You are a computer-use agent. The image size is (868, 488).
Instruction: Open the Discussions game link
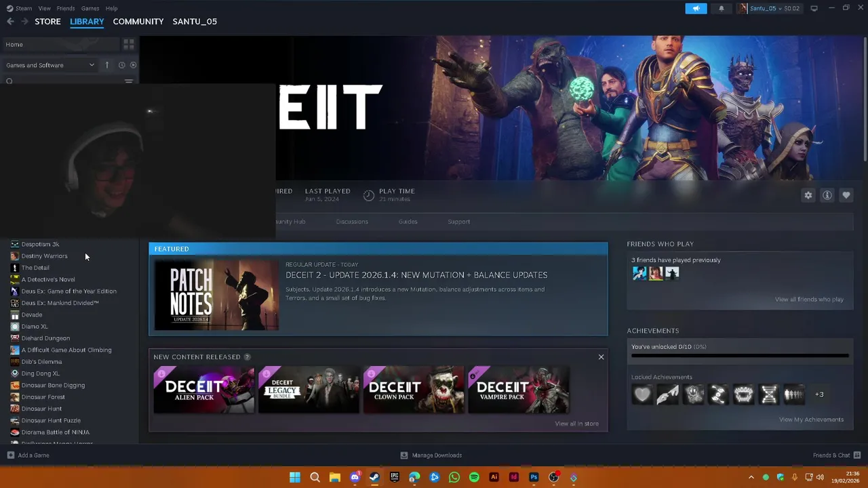352,222
